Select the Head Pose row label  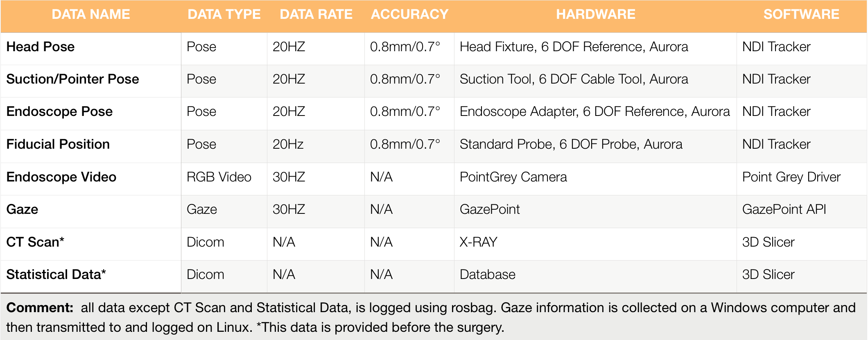[x=41, y=47]
